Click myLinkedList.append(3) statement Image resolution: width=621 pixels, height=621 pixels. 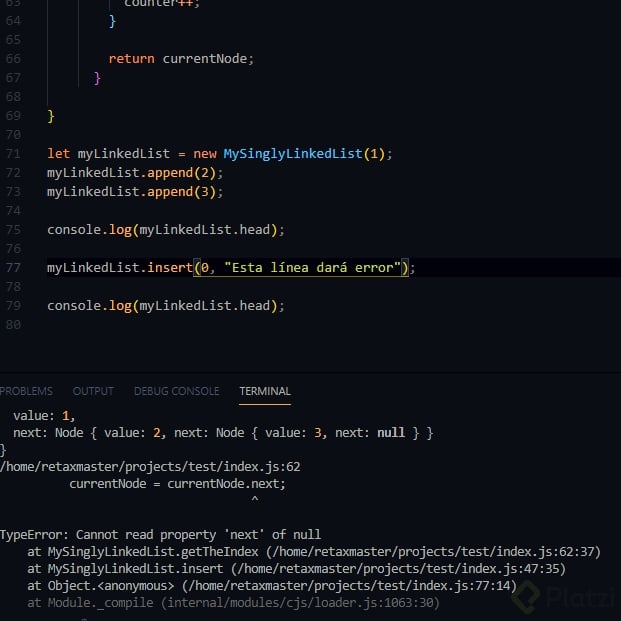coord(135,192)
